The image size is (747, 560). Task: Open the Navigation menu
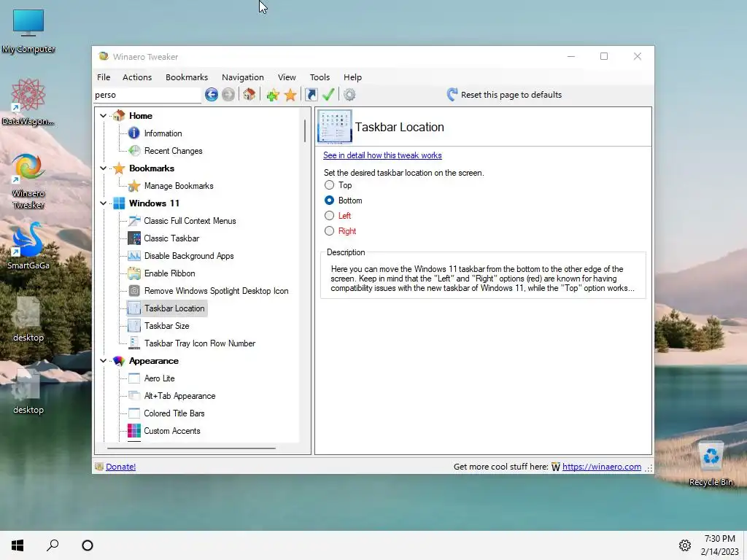tap(242, 77)
